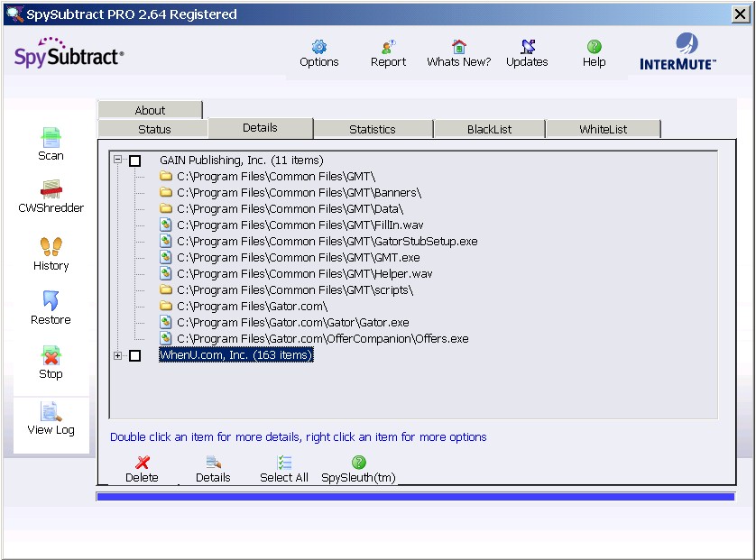Start a Scan from the sidebar
This screenshot has height=560, width=756.
[51, 137]
